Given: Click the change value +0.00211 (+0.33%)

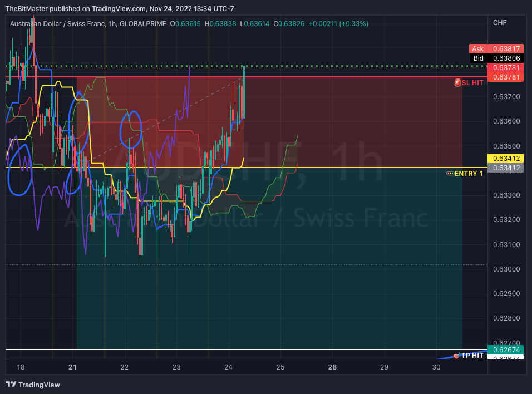Looking at the screenshot, I should pyautogui.click(x=338, y=24).
